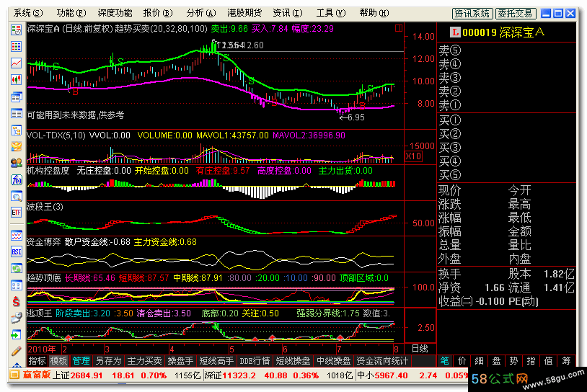Viewport: 587px width, 392px height.
Task: Switch to the 短线高手 template tab
Action: (216, 360)
